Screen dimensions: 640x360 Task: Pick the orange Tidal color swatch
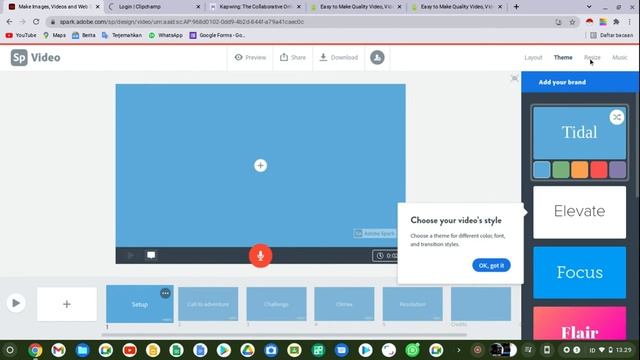pyautogui.click(x=580, y=170)
